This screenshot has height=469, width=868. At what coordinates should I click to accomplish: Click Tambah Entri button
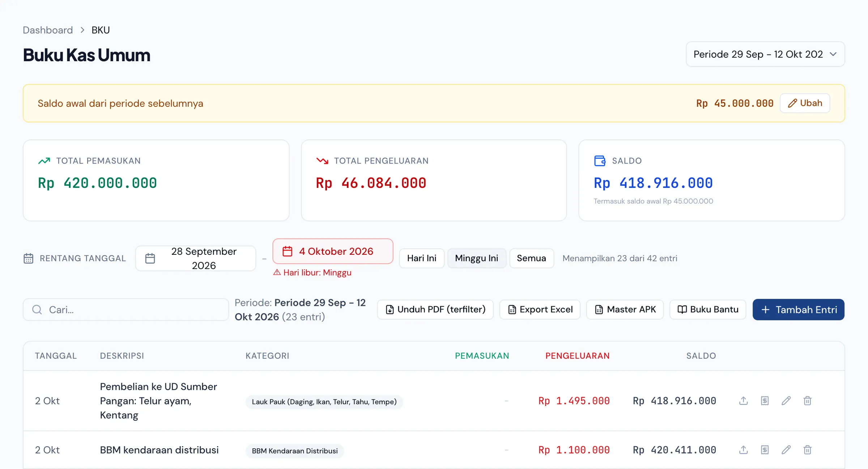point(799,309)
